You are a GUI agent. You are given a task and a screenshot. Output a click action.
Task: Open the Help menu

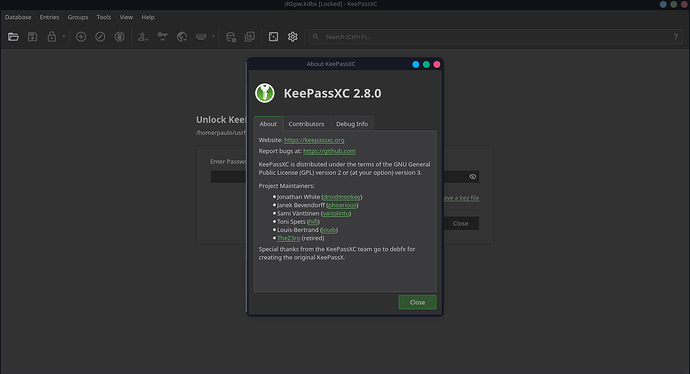(148, 17)
